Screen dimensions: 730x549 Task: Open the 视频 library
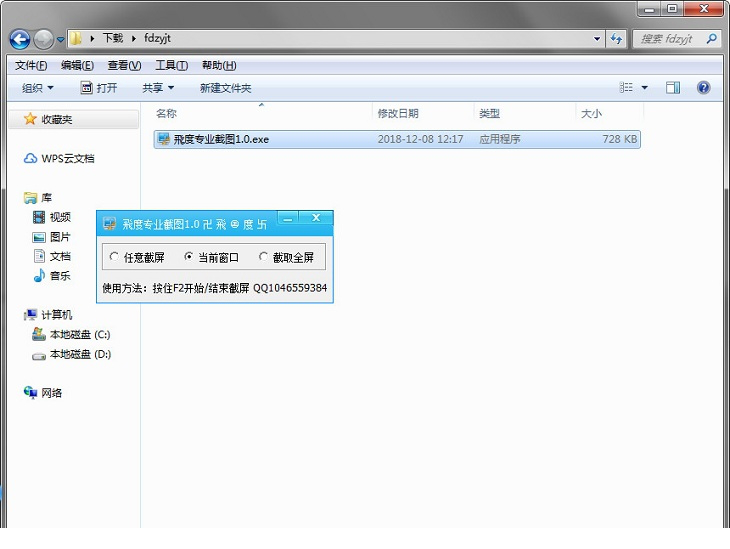[x=60, y=217]
